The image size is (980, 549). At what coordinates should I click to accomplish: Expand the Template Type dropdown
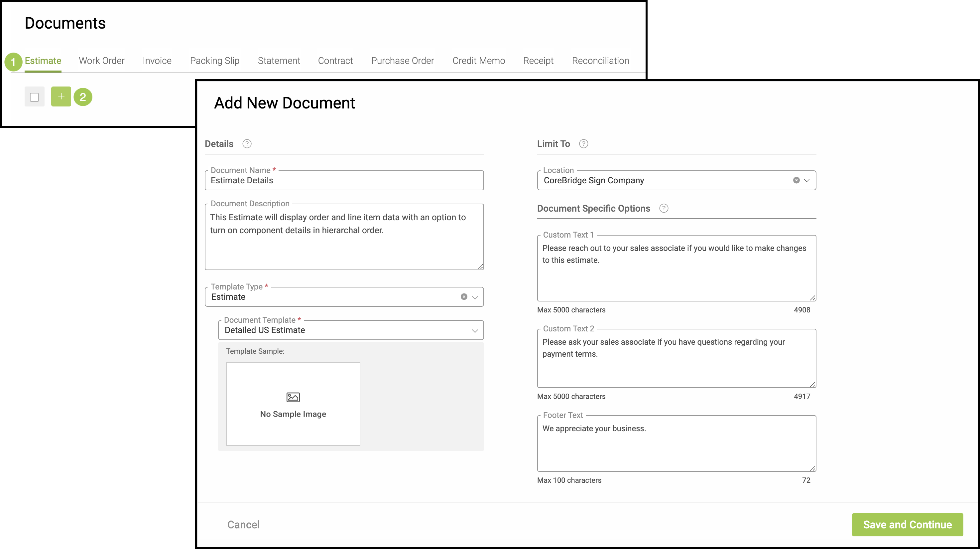pos(475,297)
